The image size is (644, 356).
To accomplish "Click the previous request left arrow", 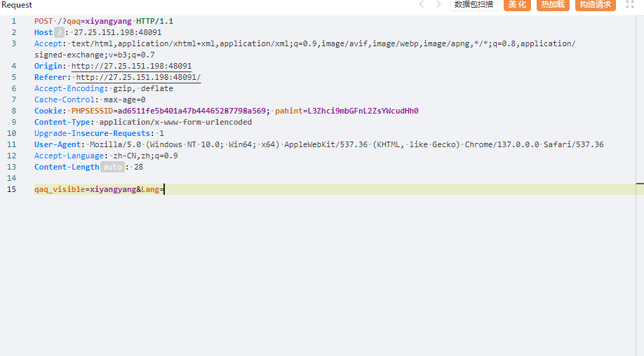I will 422,5.
